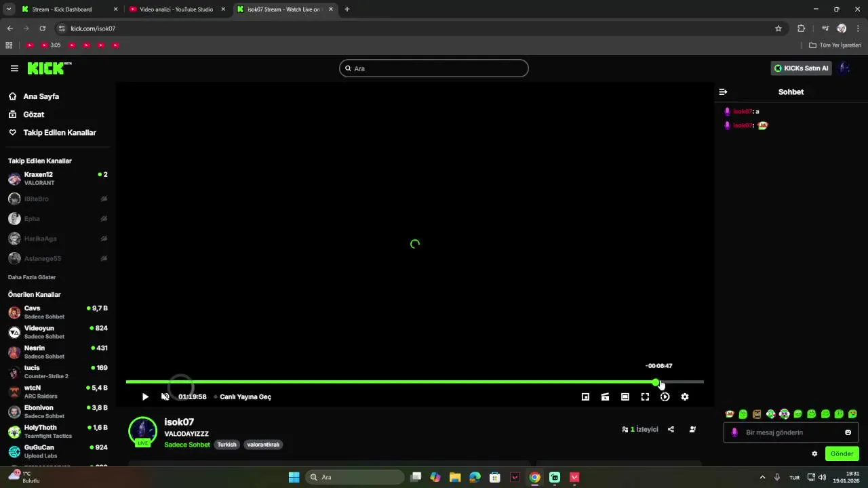Open the emoji picker in chat input

pos(848,432)
